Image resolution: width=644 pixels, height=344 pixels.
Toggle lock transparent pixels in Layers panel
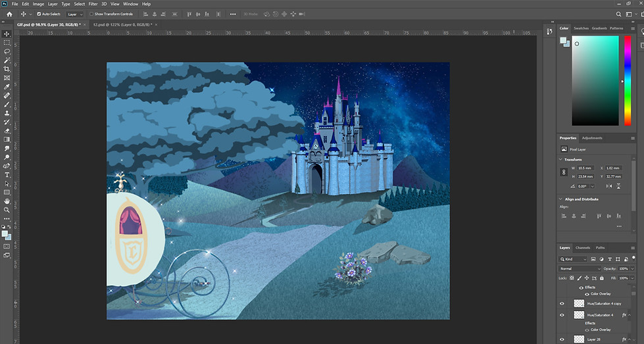572,278
